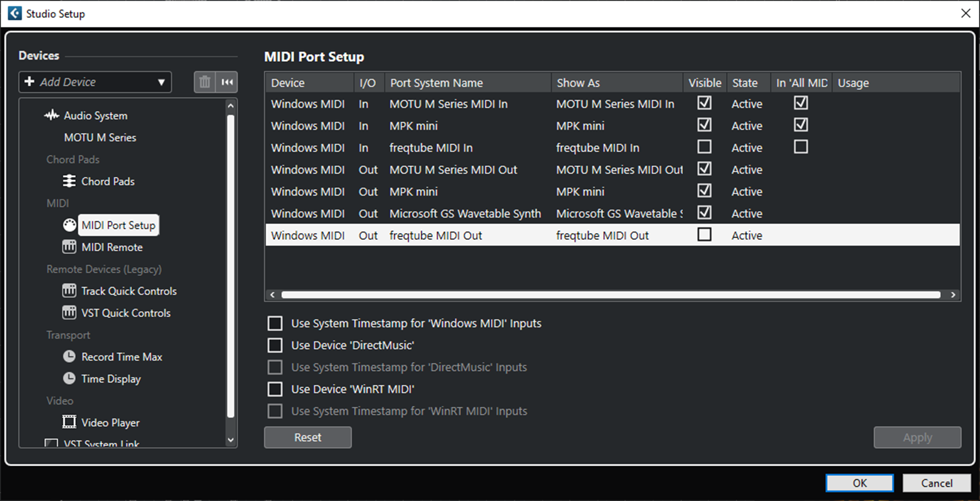Select the freqtube MIDI Out row name

point(436,235)
